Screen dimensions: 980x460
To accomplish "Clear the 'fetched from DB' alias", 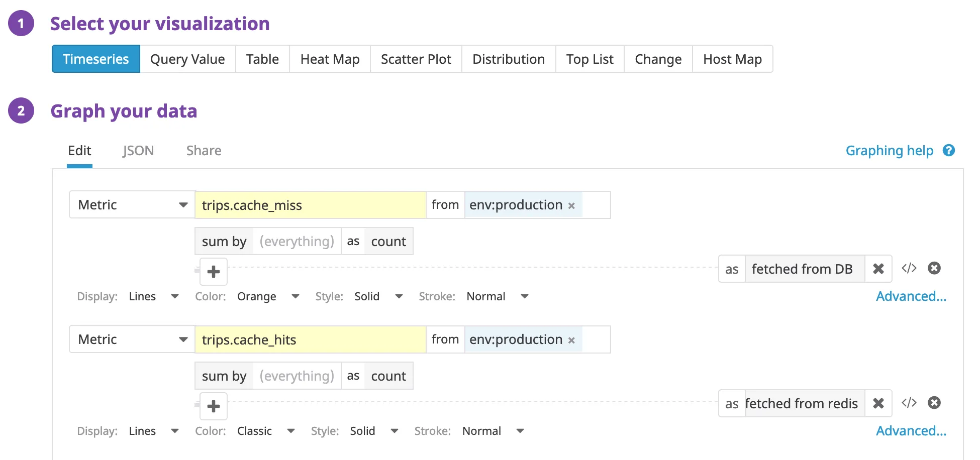I will click(878, 269).
